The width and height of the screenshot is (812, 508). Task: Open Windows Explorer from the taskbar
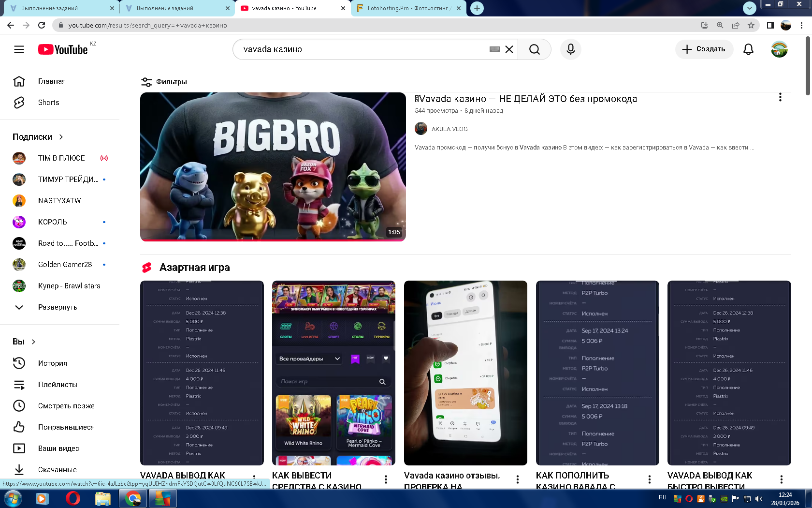102,498
